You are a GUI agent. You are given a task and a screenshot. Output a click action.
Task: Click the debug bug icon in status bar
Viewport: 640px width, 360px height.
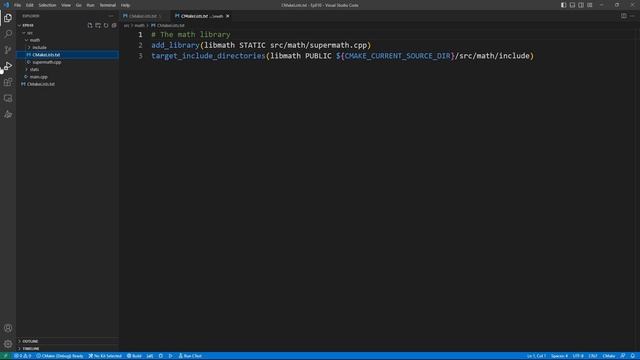click(161, 356)
